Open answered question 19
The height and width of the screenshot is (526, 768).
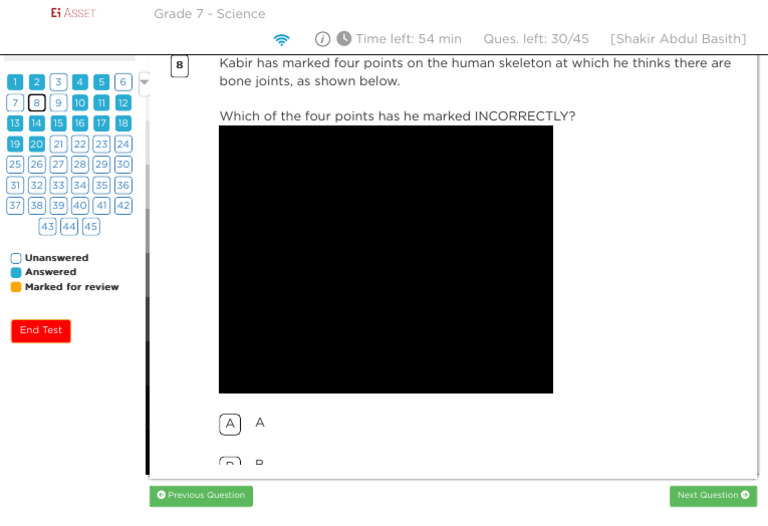15,144
